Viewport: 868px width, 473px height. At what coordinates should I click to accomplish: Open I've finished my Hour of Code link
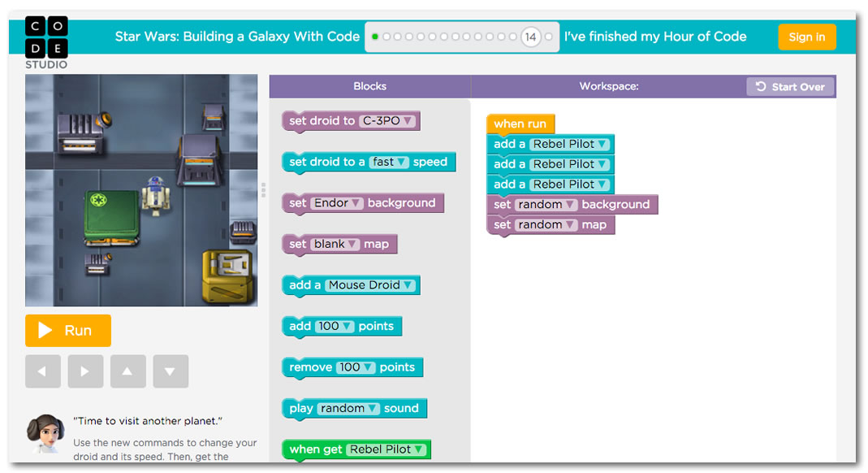[655, 37]
